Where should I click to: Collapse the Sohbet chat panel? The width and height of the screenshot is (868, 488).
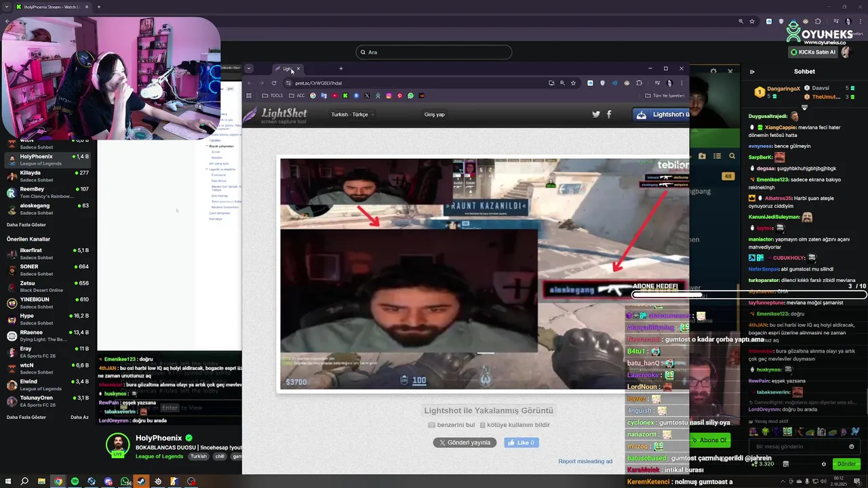pyautogui.click(x=752, y=71)
